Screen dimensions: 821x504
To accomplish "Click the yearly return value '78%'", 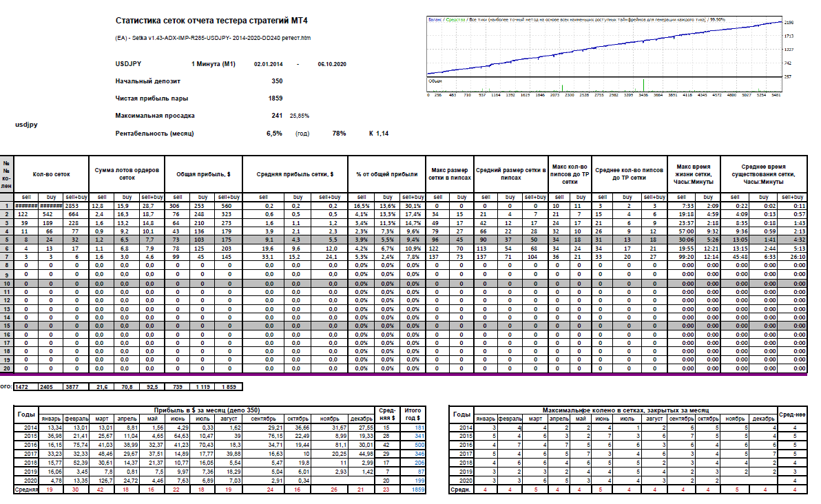I will coord(340,134).
